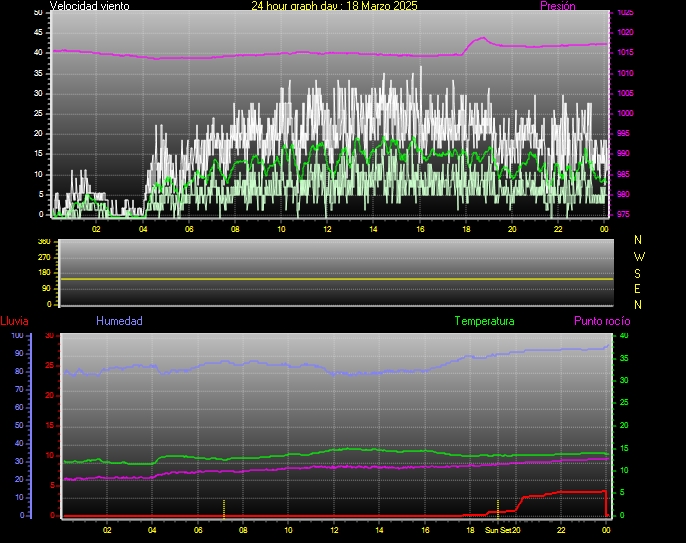Click pressure axis value "1010"
Screen dimensions: 686x543
click(625, 73)
